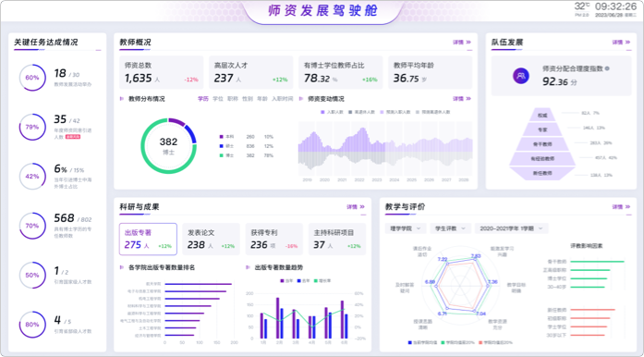Viewport: 644px width, 357px height.
Task: Click the 骨干教师 pyramid tier
Action: [x=542, y=144]
